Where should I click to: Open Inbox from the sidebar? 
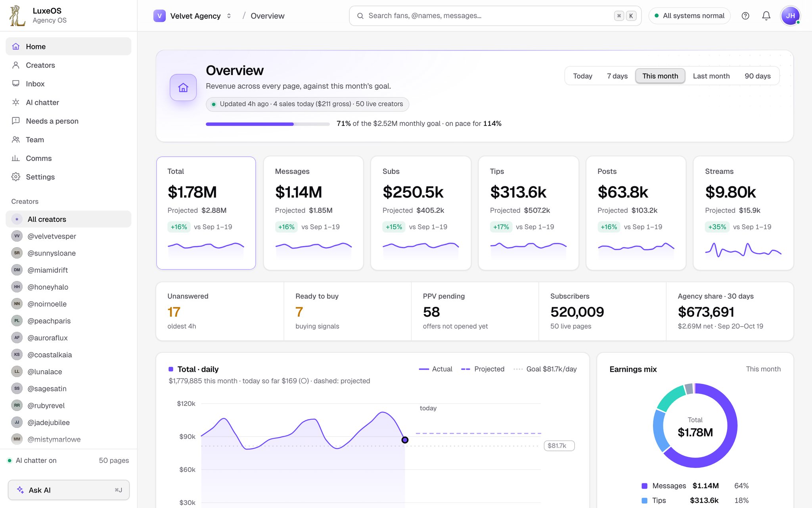68,84
